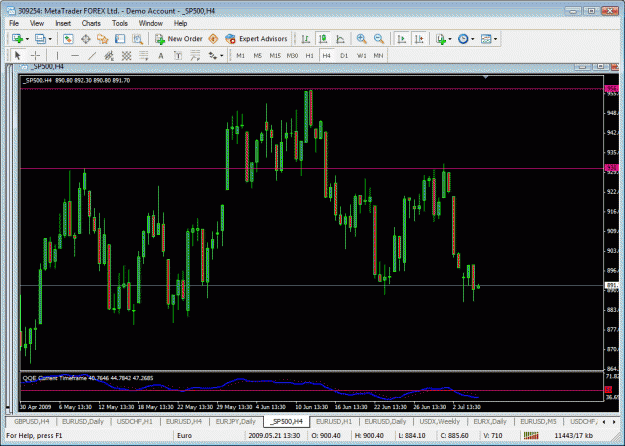Click the Periods clock icon

[x=463, y=39]
